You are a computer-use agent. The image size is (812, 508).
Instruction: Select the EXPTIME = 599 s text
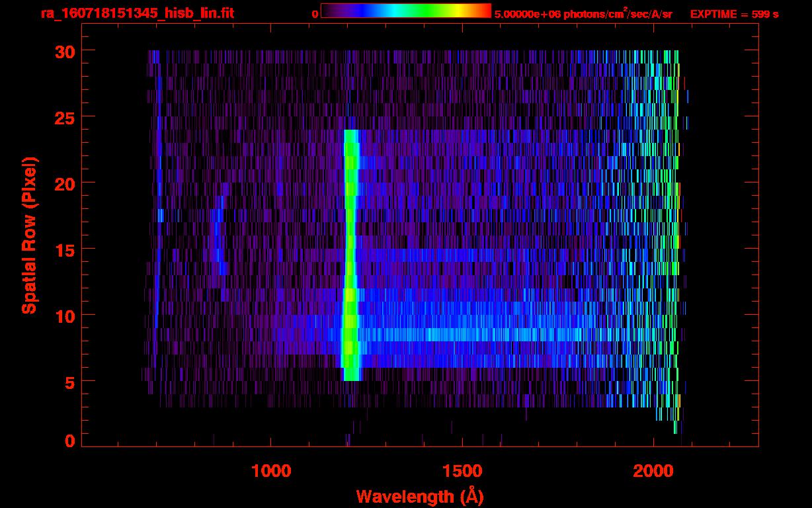pos(733,14)
